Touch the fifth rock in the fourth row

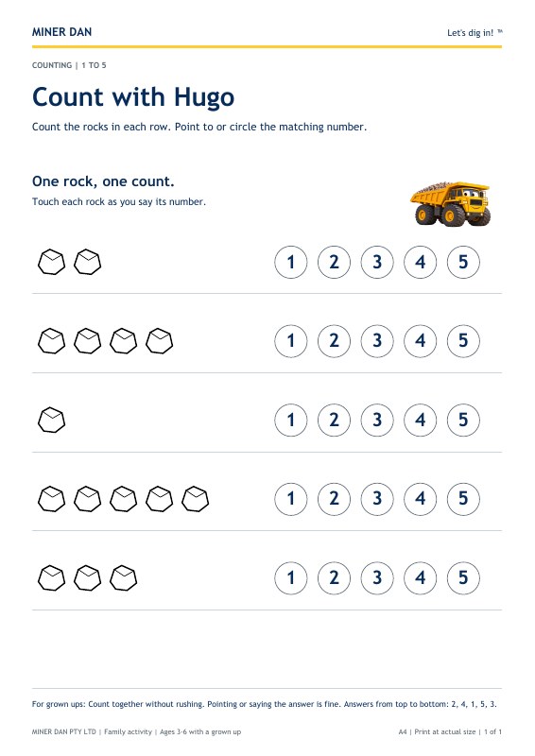click(x=196, y=499)
